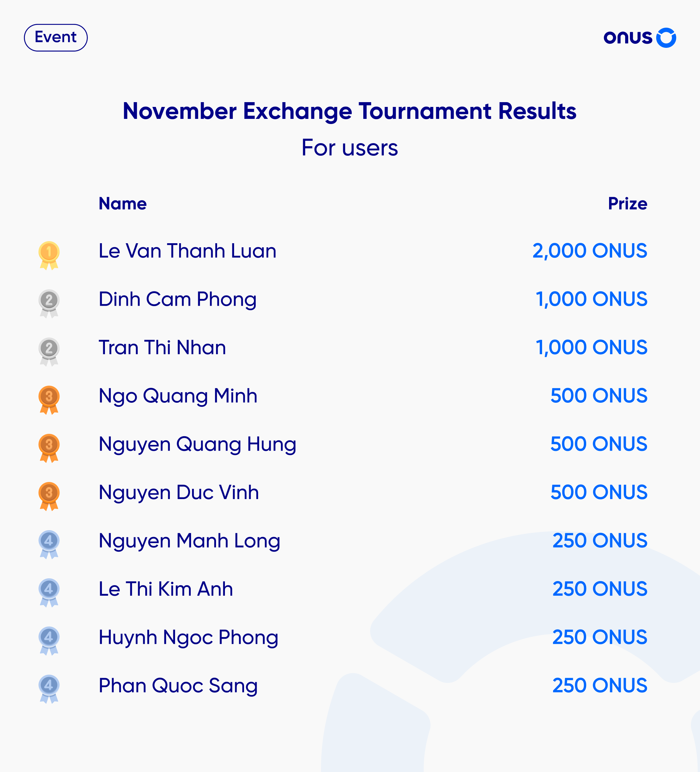Click the name Le Van Thanh Luan
Image resolution: width=700 pixels, height=772 pixels.
point(187,251)
